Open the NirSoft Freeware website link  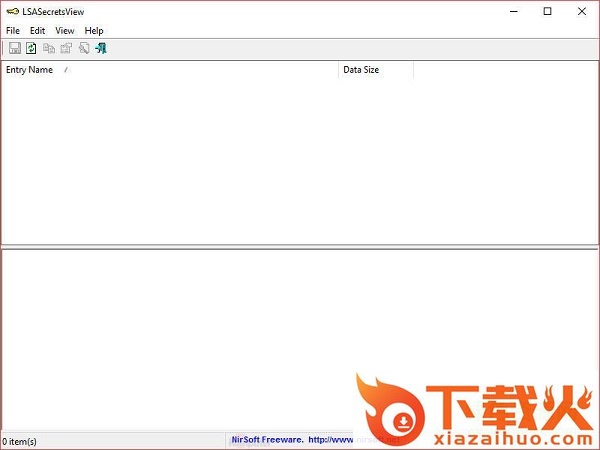pyautogui.click(x=290, y=440)
